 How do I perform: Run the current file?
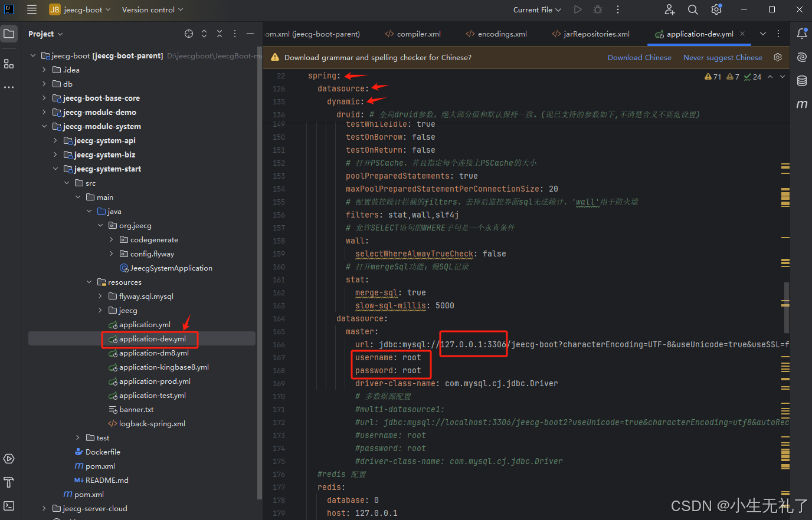coord(578,9)
